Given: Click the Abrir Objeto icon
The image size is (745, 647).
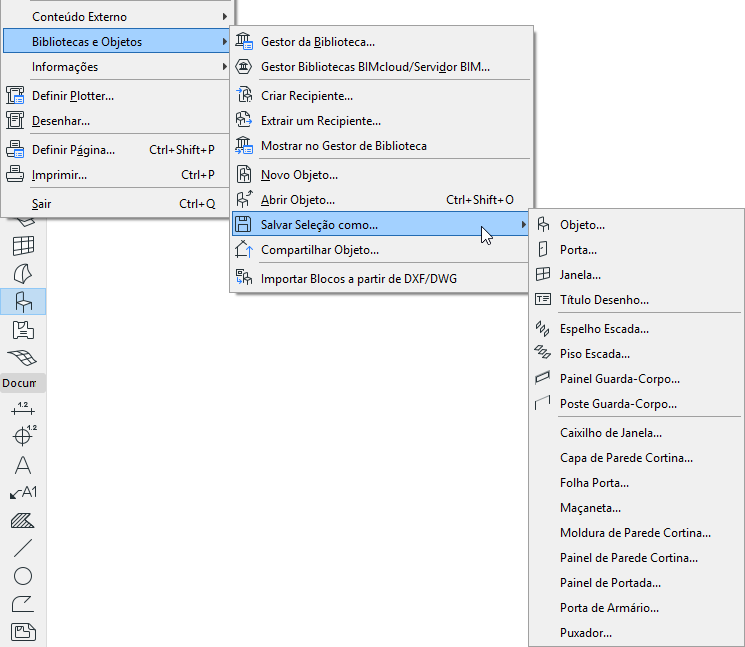Looking at the screenshot, I should 244,199.
